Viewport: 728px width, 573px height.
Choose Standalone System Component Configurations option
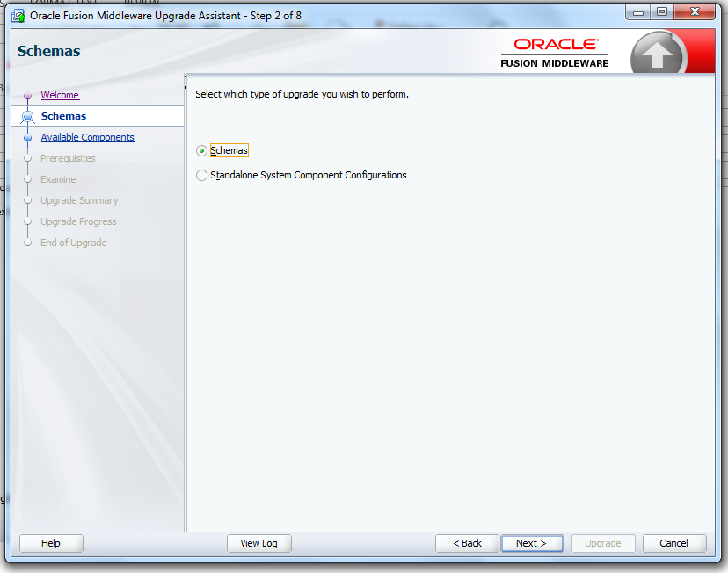(x=201, y=176)
